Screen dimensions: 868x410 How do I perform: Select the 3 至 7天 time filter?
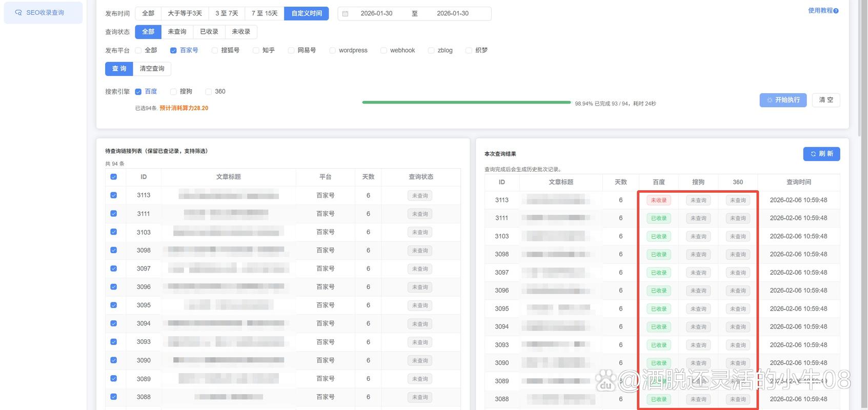click(227, 13)
